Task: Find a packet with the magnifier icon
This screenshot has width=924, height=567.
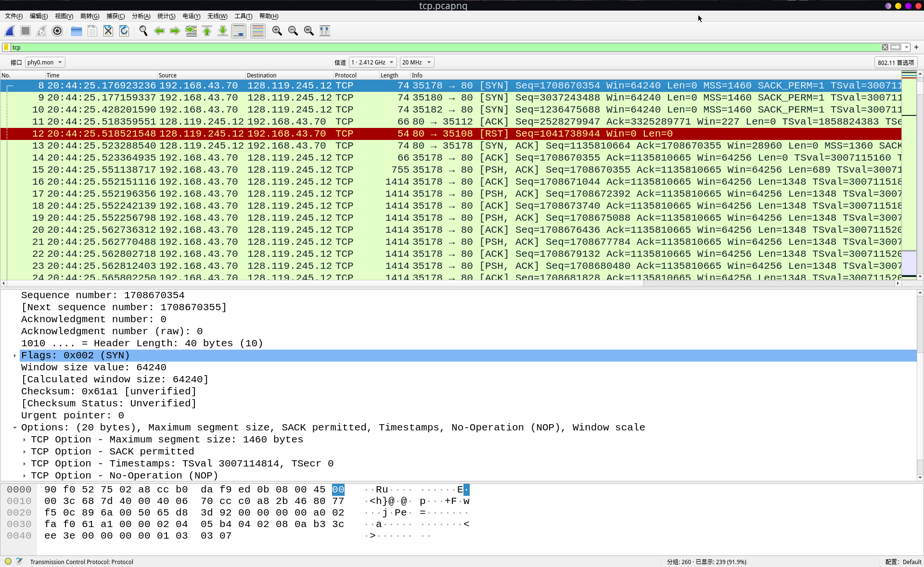Action: coord(143,31)
